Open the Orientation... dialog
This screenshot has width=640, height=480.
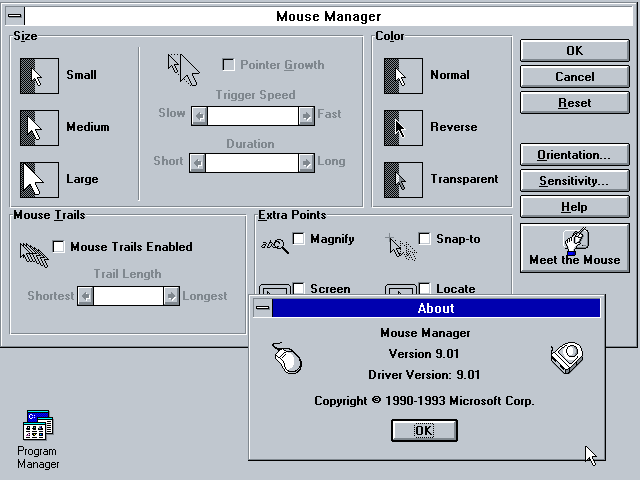575,155
